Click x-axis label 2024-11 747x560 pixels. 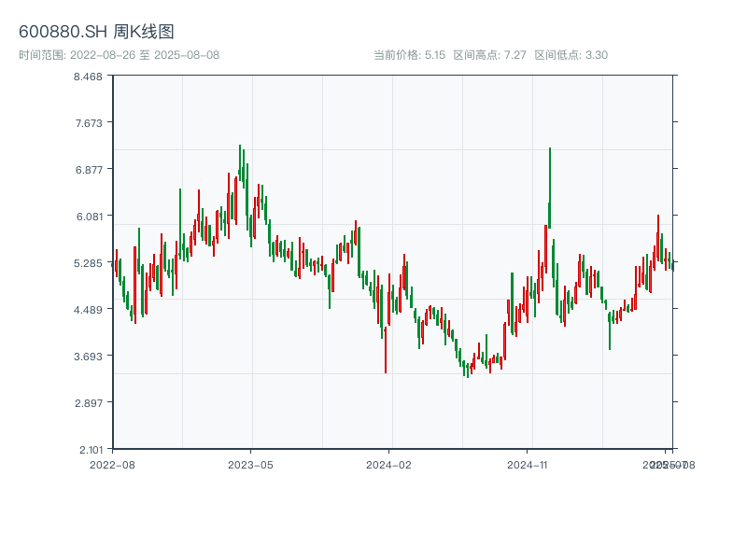tap(528, 465)
